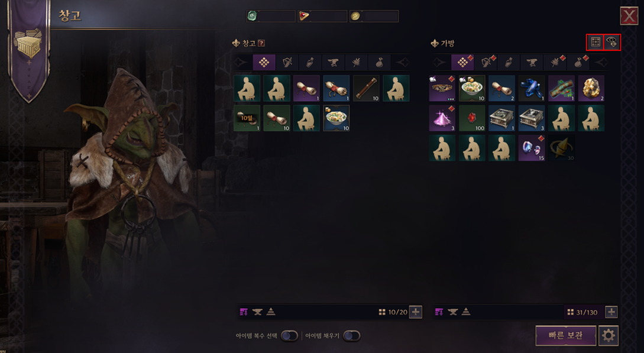Click the bag grid layout icon
This screenshot has height=353, width=644.
(595, 42)
